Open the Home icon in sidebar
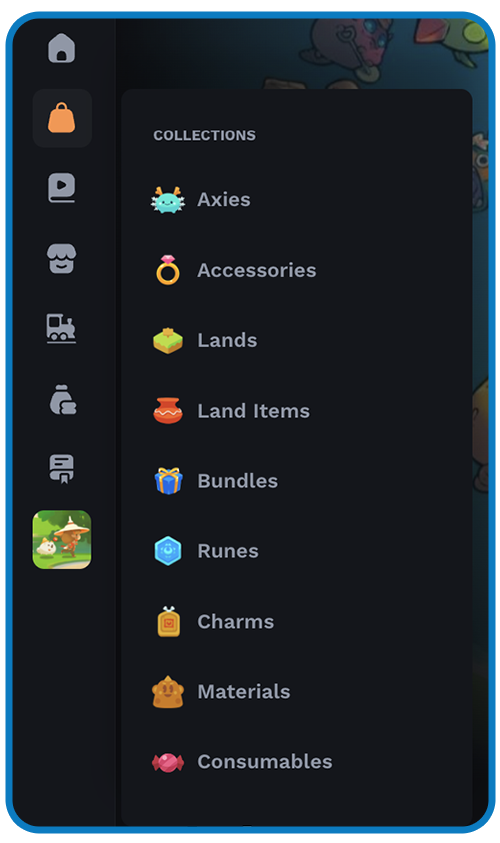The image size is (500, 843). pos(62,48)
